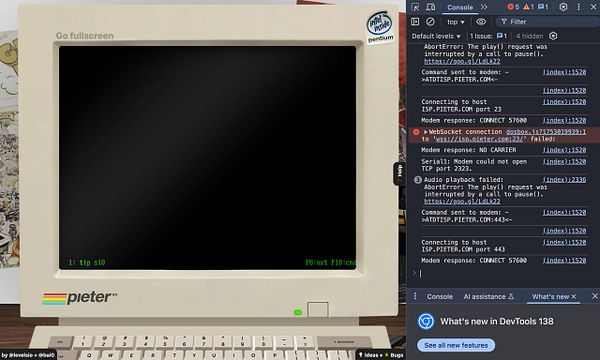Open the 'top' JavaScript context dropdown
The image size is (600, 360).
(x=456, y=22)
